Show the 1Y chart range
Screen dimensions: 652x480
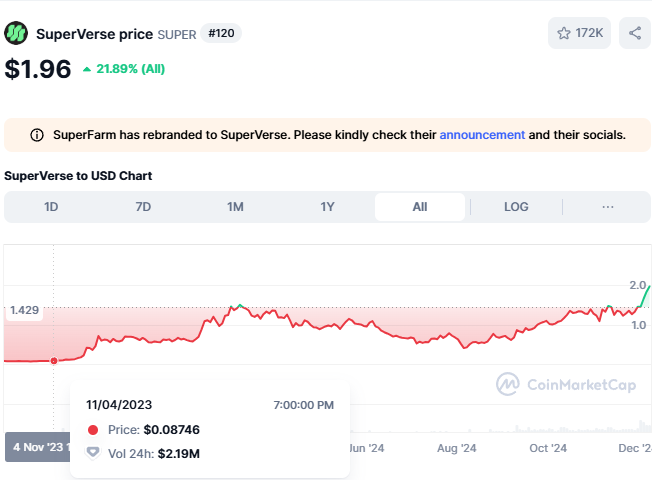(327, 207)
